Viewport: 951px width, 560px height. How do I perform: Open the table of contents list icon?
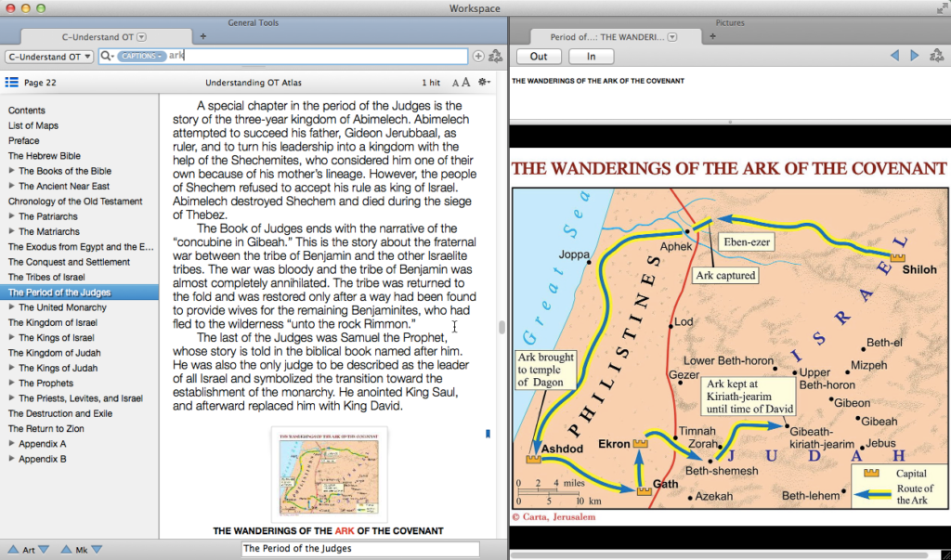click(x=11, y=82)
